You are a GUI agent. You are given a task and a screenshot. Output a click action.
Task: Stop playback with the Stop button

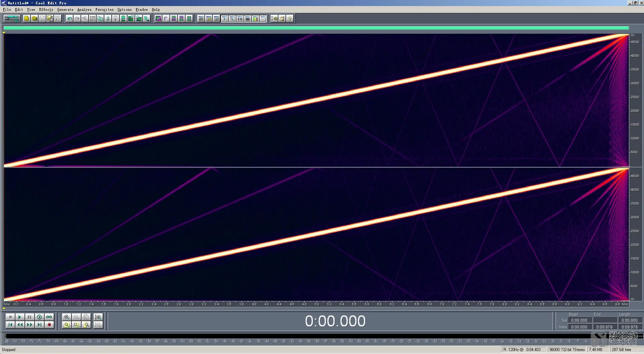pyautogui.click(x=10, y=317)
